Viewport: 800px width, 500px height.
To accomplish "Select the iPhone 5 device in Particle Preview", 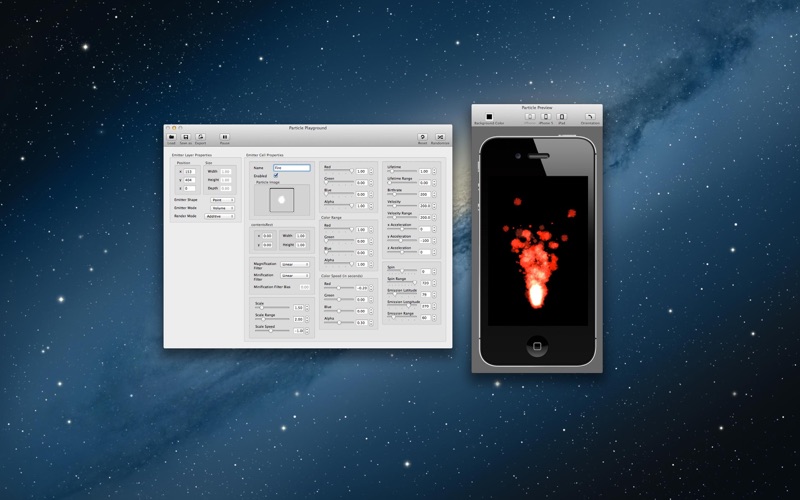I will [546, 117].
